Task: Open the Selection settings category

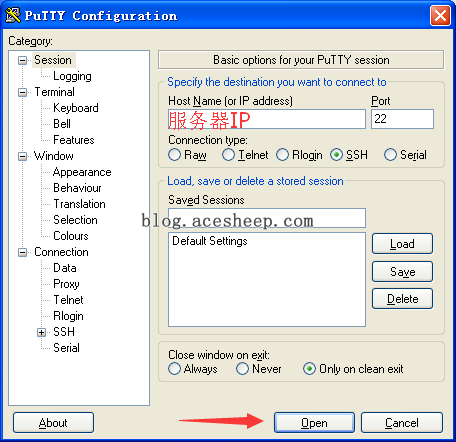Action: [75, 220]
